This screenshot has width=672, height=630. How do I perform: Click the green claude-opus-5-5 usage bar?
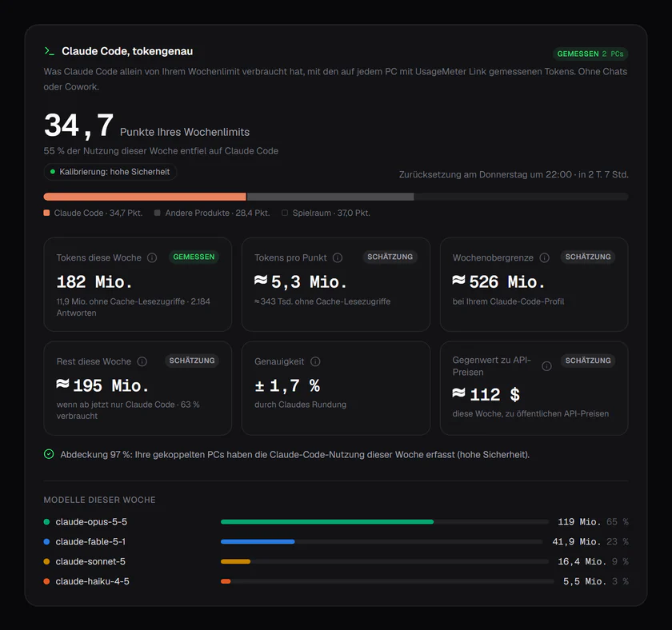(x=327, y=521)
